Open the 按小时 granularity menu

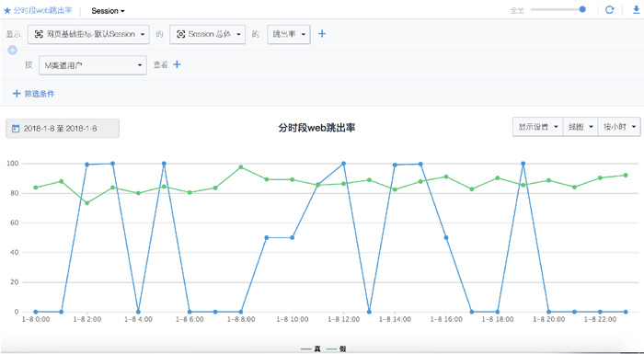click(x=619, y=127)
